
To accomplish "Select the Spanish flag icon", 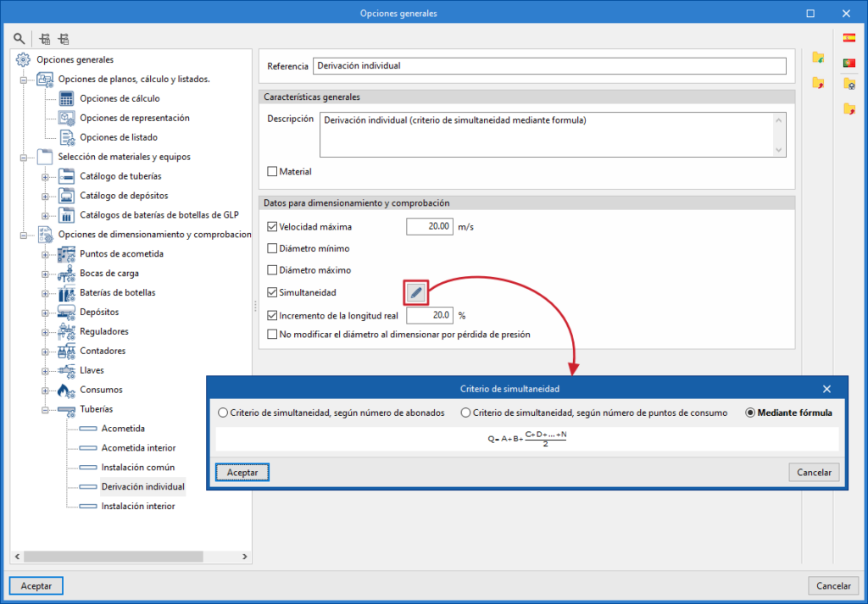I will (x=849, y=37).
